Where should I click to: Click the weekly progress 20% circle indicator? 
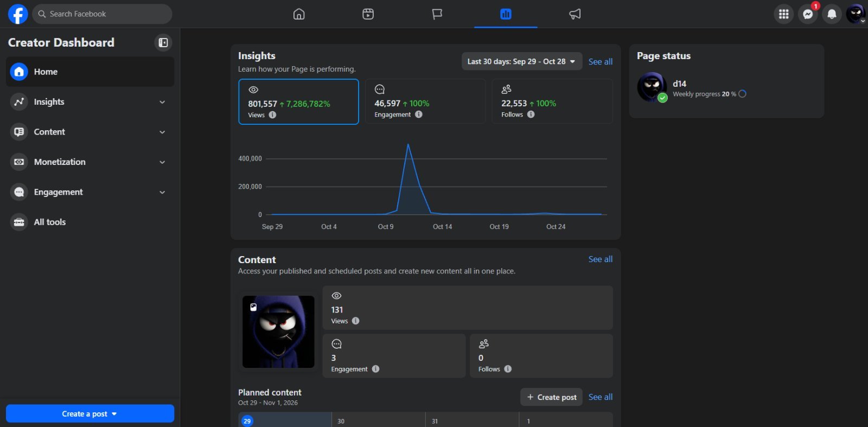[743, 94]
